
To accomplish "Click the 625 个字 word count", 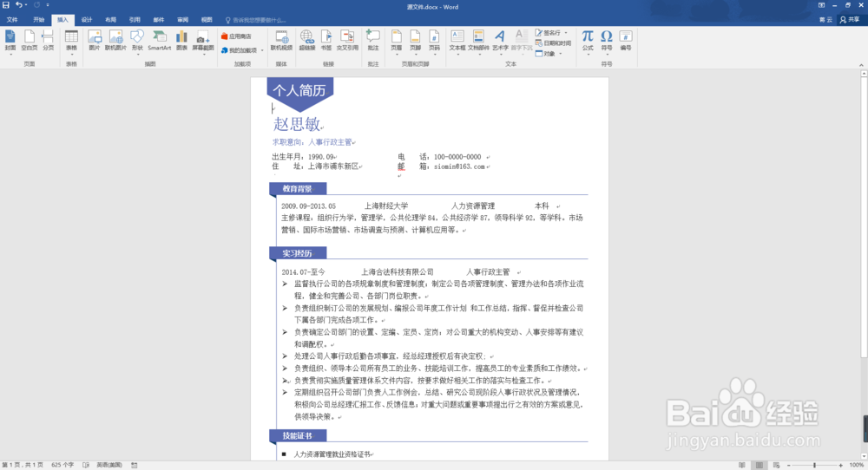I will click(62, 465).
